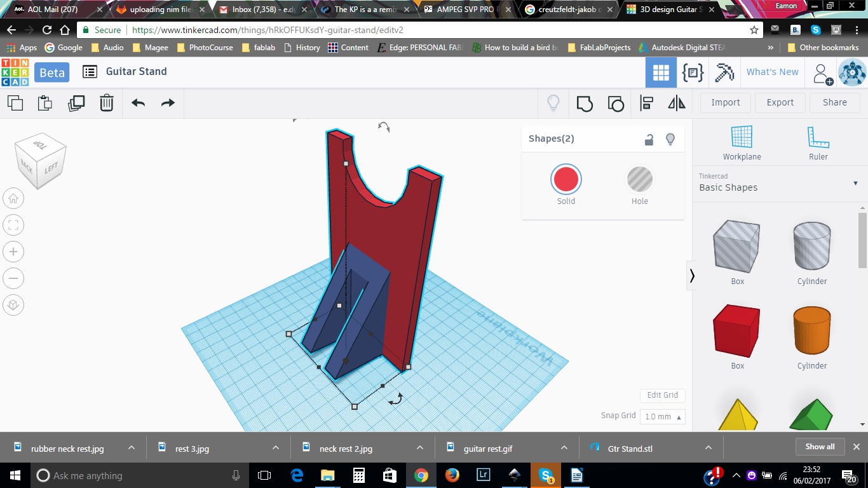Set the shape to Solid
Image resolution: width=868 pixels, height=488 pixels.
566,185
